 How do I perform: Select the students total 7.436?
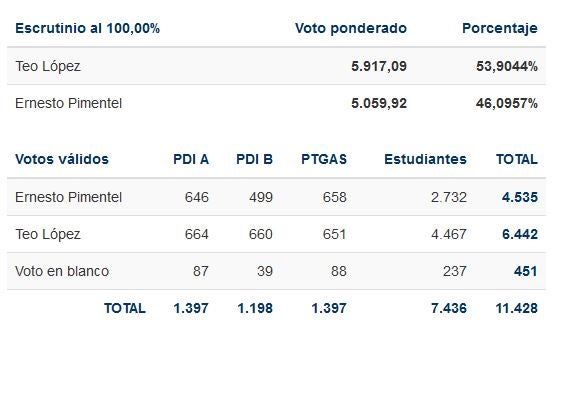coord(449,308)
